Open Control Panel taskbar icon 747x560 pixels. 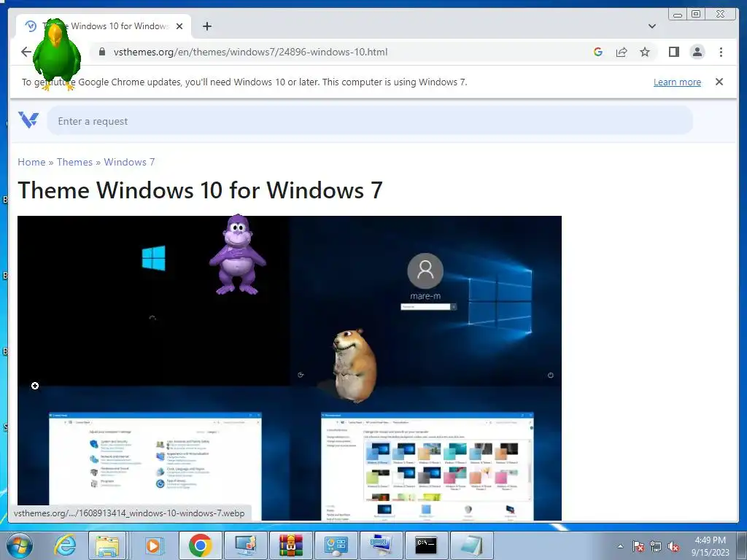[x=336, y=545]
